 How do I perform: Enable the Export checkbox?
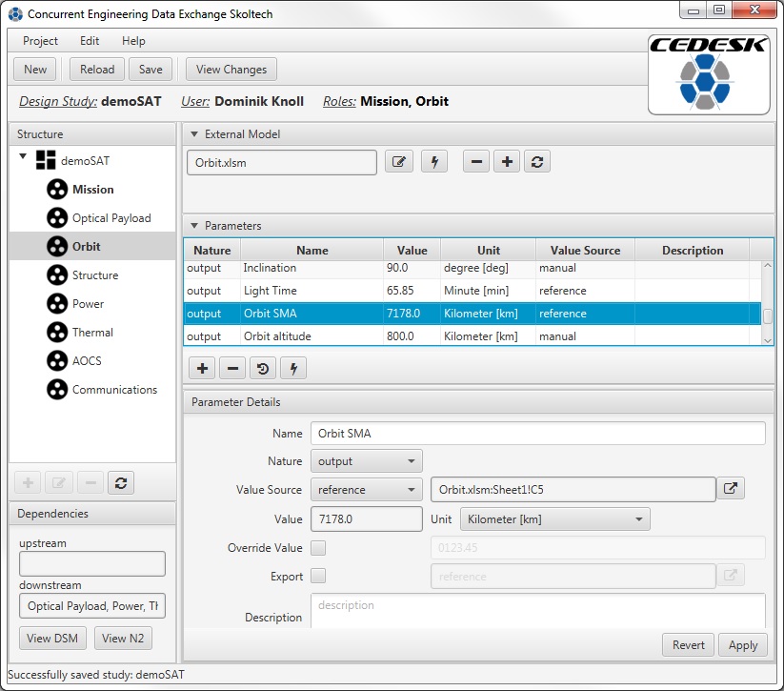[318, 576]
